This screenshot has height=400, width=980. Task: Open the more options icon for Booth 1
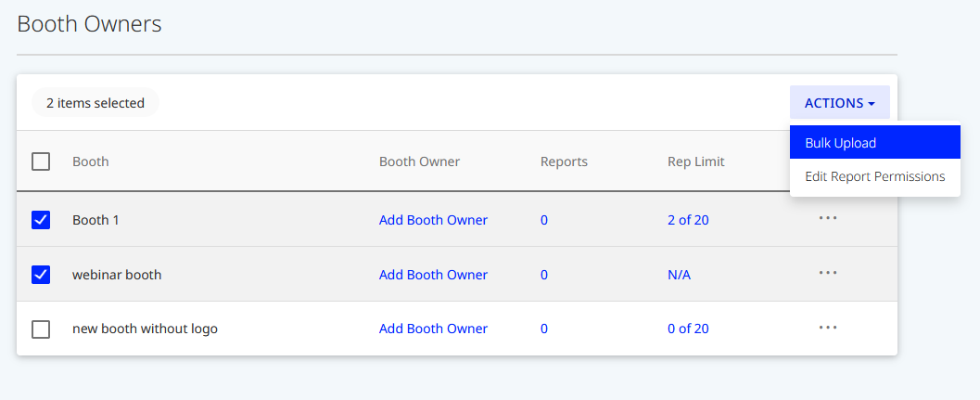pyautogui.click(x=828, y=218)
